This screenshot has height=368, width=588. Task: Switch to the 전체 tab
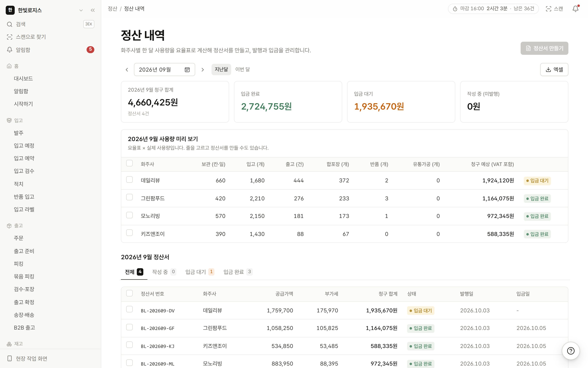click(134, 272)
